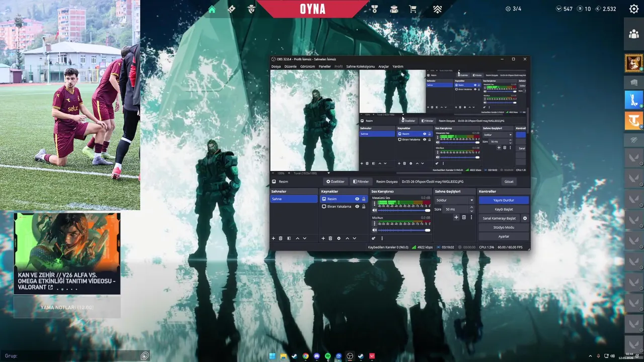The image size is (644, 362).
Task: Click Sanal Kamerayı Başlat button
Action: coord(500,218)
